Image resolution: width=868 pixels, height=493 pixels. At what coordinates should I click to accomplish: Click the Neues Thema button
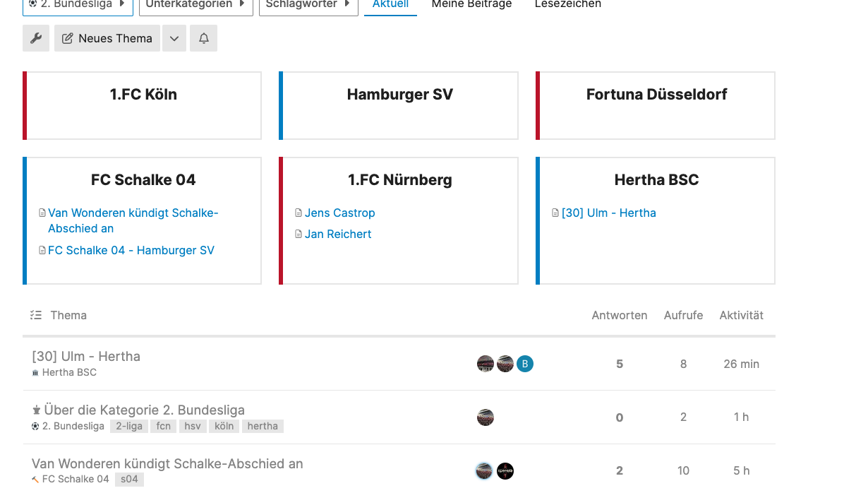coord(107,38)
